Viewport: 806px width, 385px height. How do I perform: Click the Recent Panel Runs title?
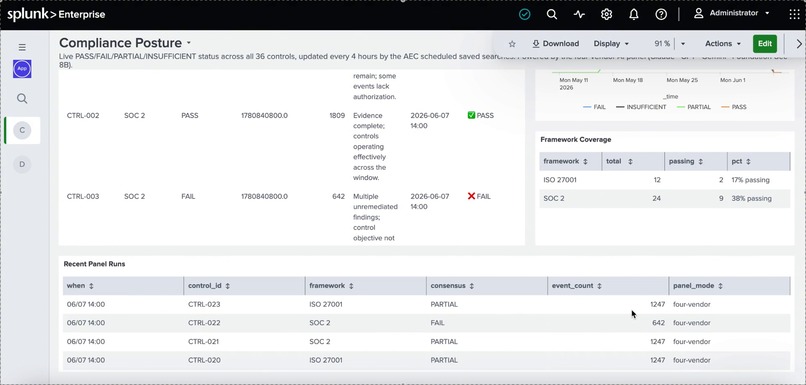click(x=94, y=264)
